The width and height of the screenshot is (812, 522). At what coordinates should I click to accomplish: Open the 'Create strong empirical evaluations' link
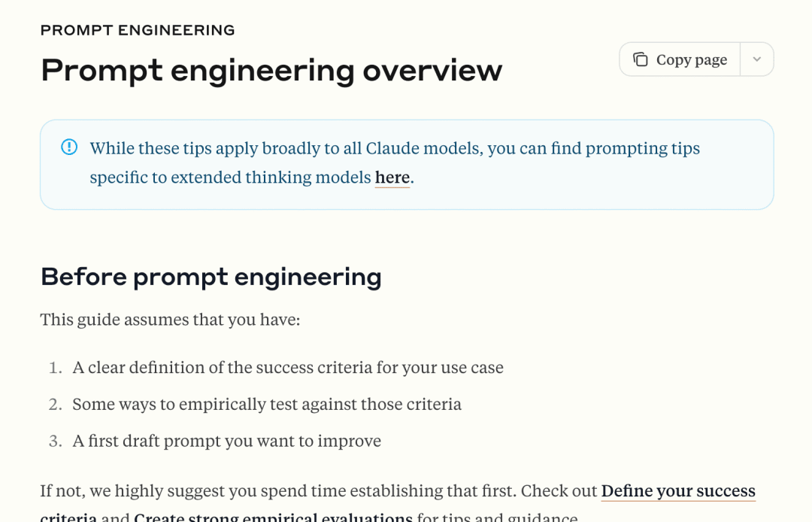(272, 517)
